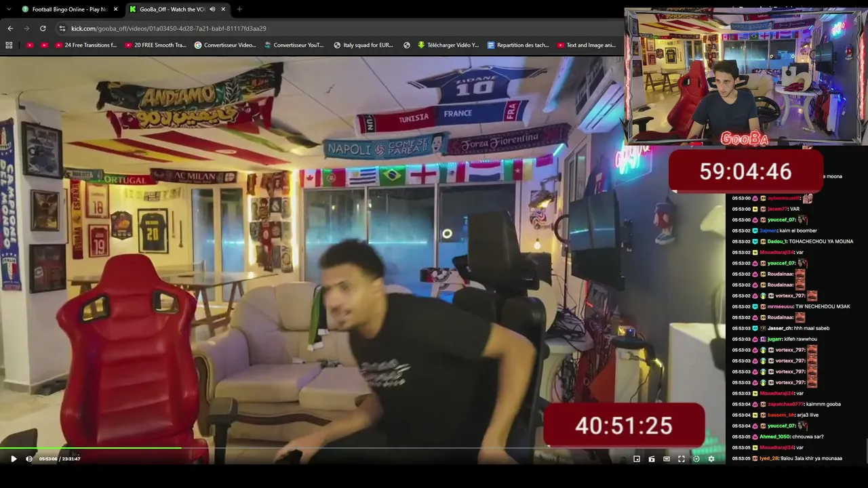View site information for kick.com
Image resolution: width=868 pixels, height=488 pixels.
click(62, 28)
